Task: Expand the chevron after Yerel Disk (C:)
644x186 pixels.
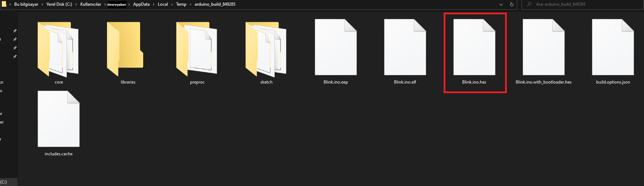Action: (x=76, y=4)
